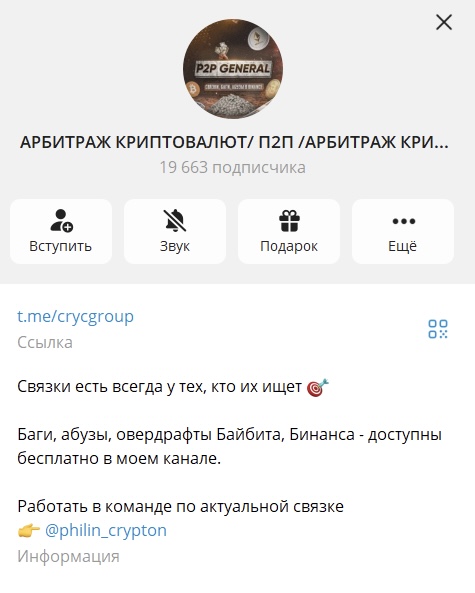View the P2P General channel avatar
475x593 pixels.
[x=233, y=69]
